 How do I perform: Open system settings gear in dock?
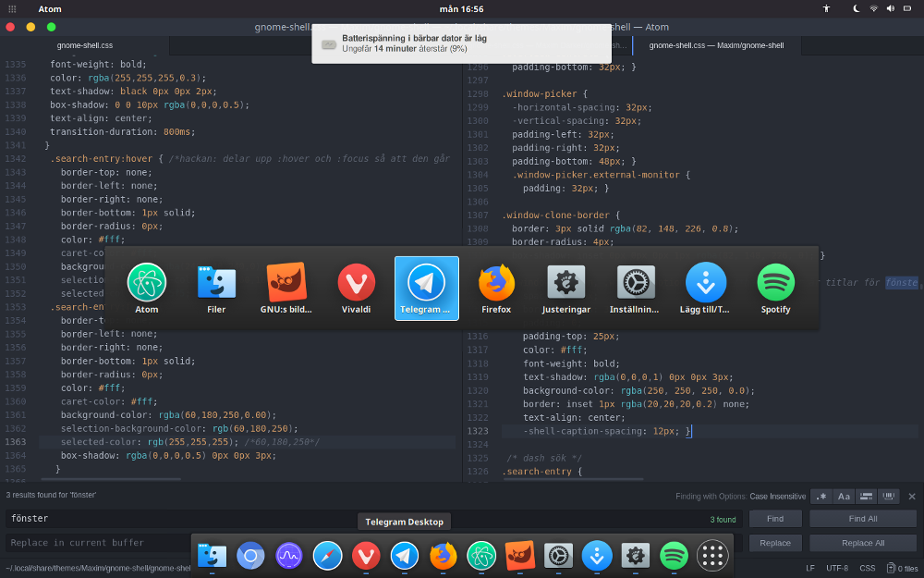click(x=558, y=556)
